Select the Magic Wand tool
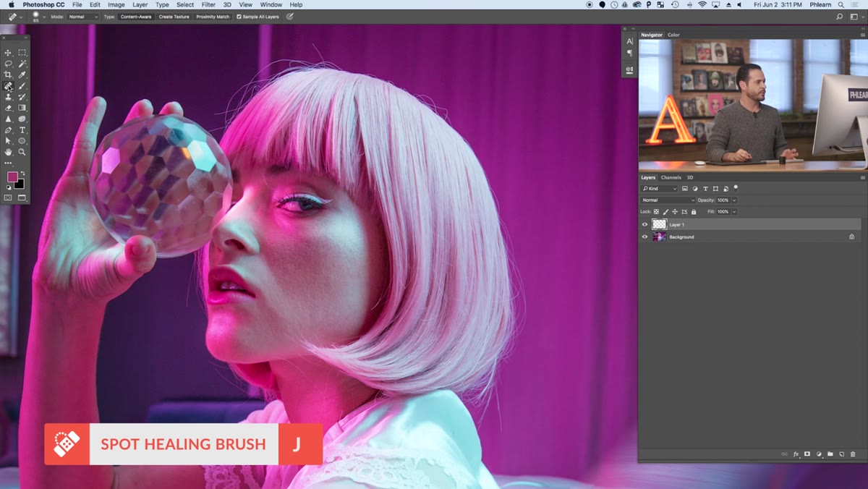This screenshot has width=868, height=489. tap(22, 64)
